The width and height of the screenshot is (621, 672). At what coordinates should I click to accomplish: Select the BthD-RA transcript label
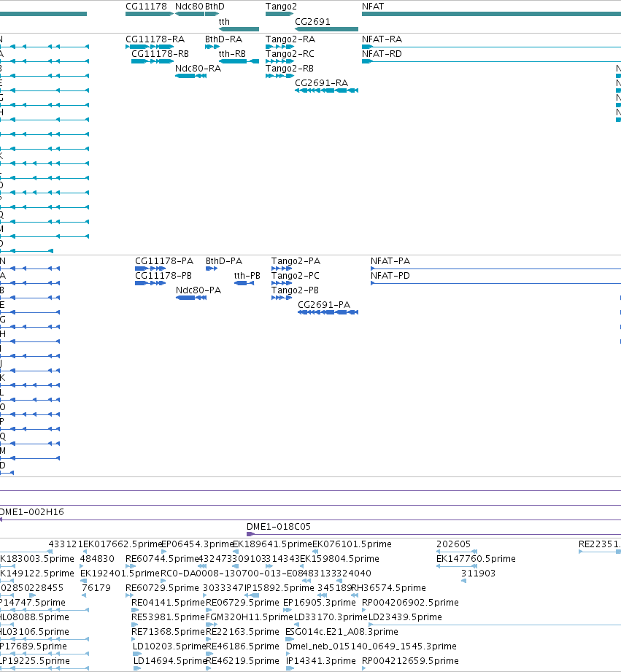tap(224, 39)
